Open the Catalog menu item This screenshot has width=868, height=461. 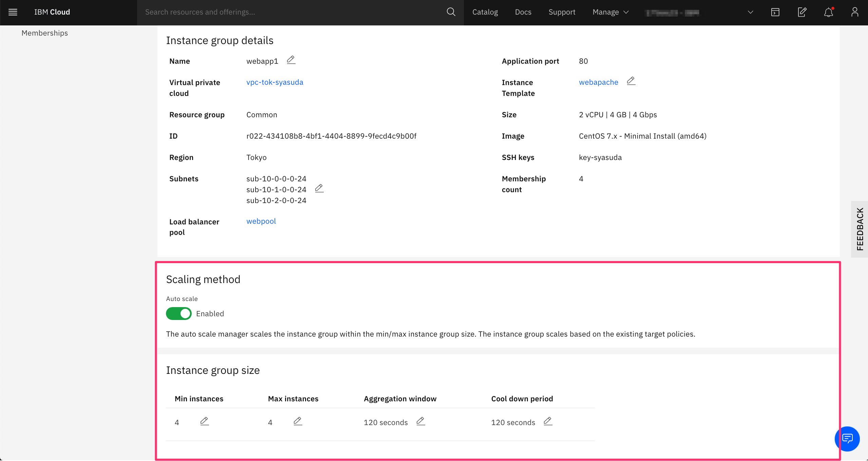pyautogui.click(x=485, y=12)
